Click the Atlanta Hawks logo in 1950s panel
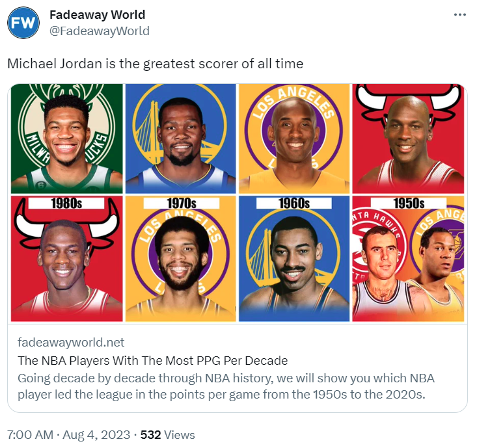477x448 pixels. 368,237
